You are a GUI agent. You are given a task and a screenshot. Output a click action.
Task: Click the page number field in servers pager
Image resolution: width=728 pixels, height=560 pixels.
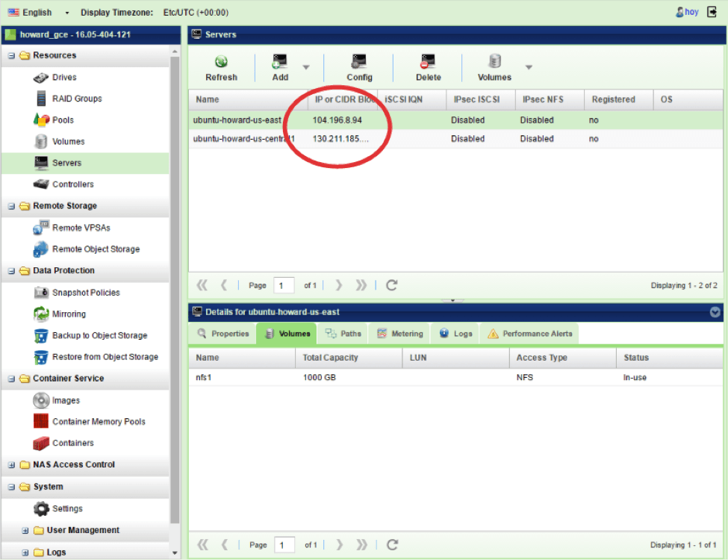coord(284,285)
